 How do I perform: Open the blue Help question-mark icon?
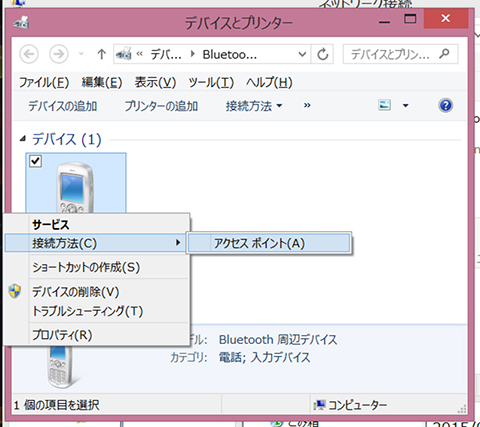tap(446, 105)
